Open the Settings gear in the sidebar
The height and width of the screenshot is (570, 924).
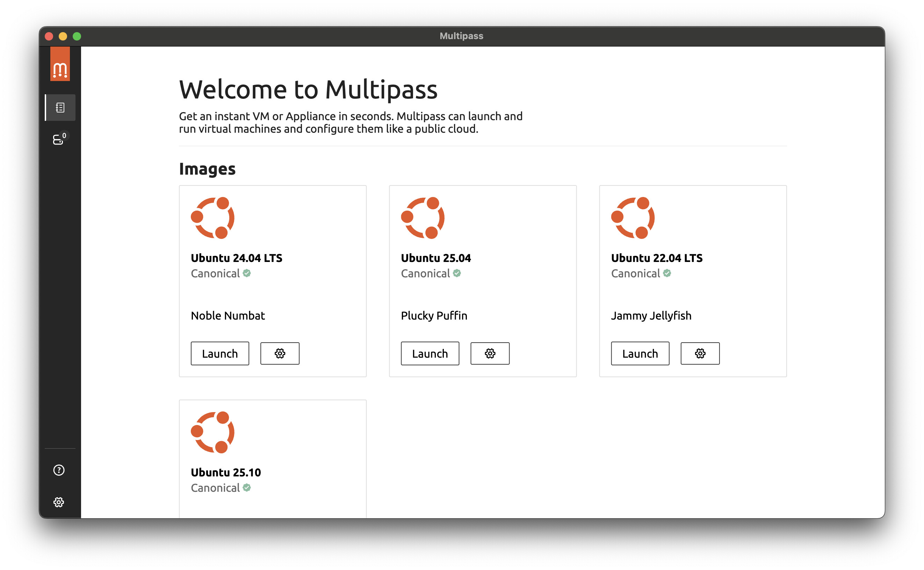[59, 502]
